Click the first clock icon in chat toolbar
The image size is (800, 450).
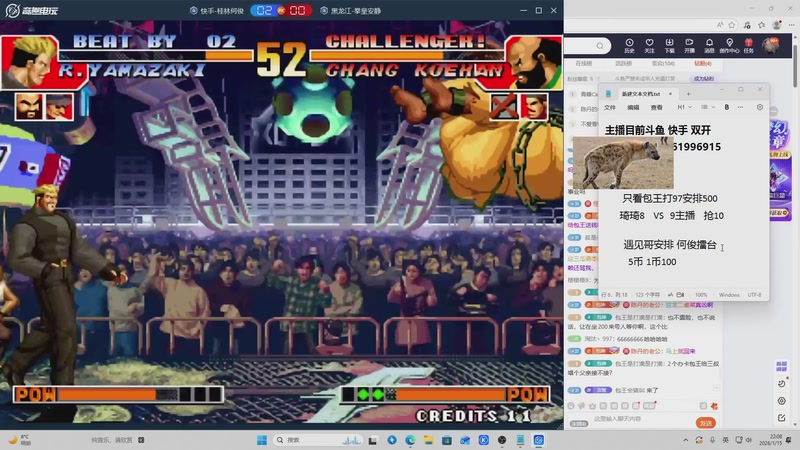click(x=571, y=406)
